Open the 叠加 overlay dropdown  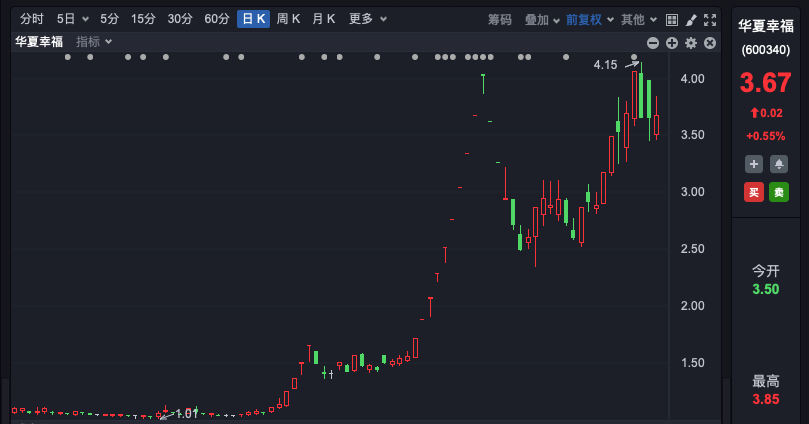(x=542, y=19)
